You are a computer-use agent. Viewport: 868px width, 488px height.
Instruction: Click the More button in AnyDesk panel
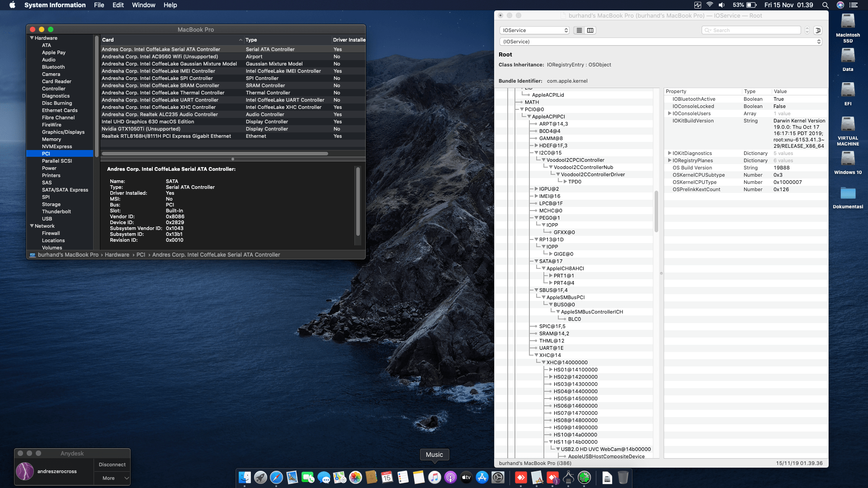108,478
